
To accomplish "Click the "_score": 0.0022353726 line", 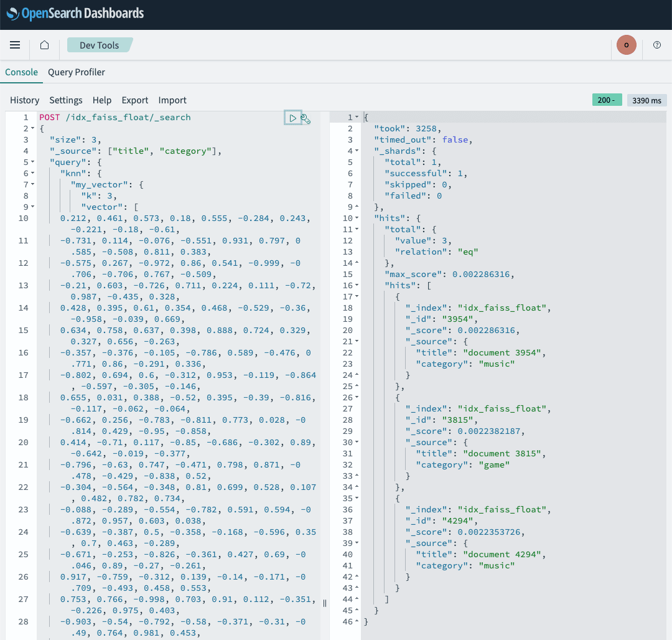I will pyautogui.click(x=465, y=532).
